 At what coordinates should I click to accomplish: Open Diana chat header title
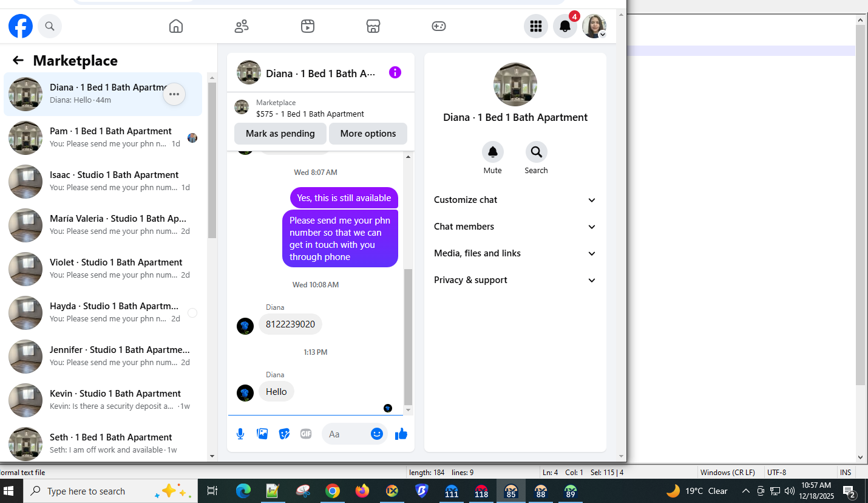(320, 74)
